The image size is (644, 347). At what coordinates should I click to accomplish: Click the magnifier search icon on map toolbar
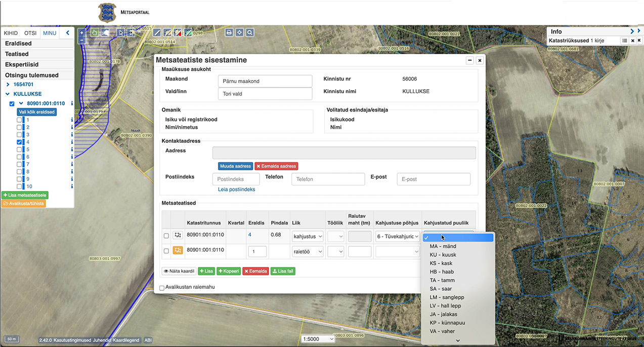pos(250,32)
